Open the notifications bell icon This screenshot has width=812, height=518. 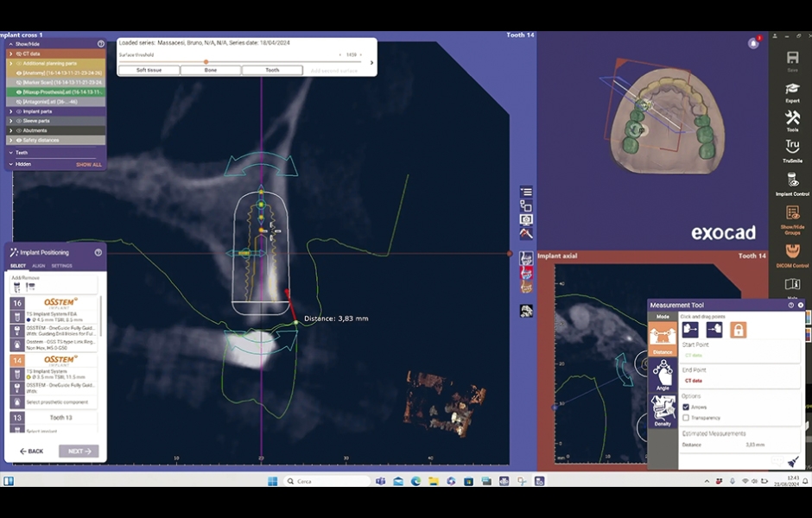753,43
